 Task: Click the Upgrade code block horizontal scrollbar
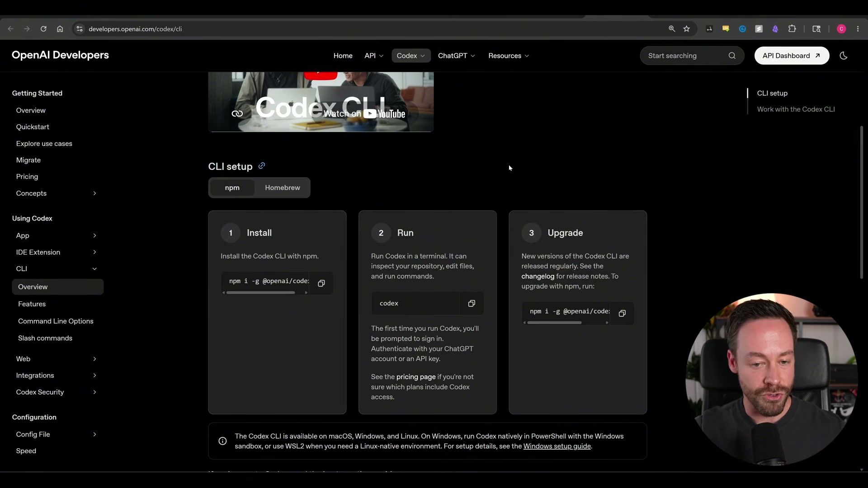554,323
